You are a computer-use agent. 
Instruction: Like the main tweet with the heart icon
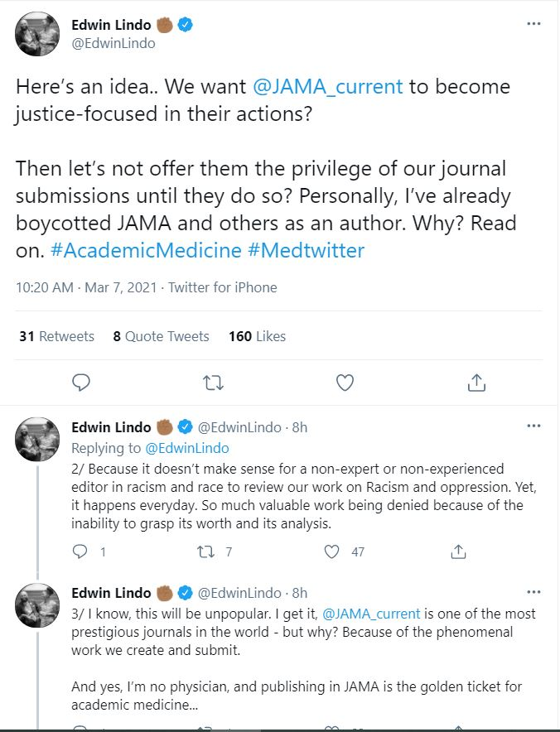(x=345, y=383)
